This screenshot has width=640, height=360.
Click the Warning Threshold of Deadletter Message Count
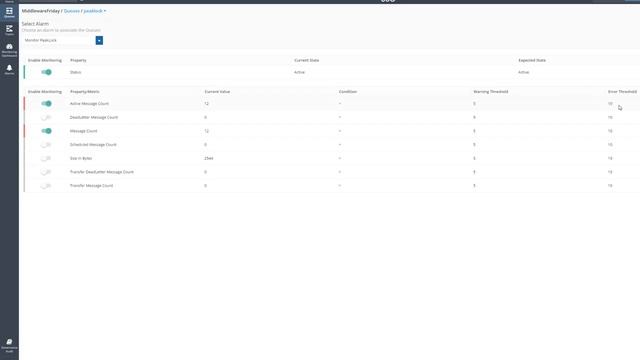point(474,118)
